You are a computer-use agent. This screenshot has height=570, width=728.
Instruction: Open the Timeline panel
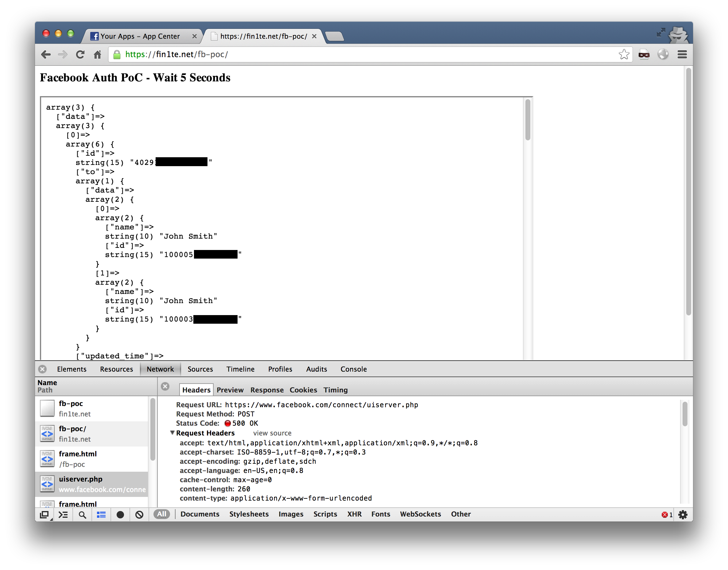240,369
